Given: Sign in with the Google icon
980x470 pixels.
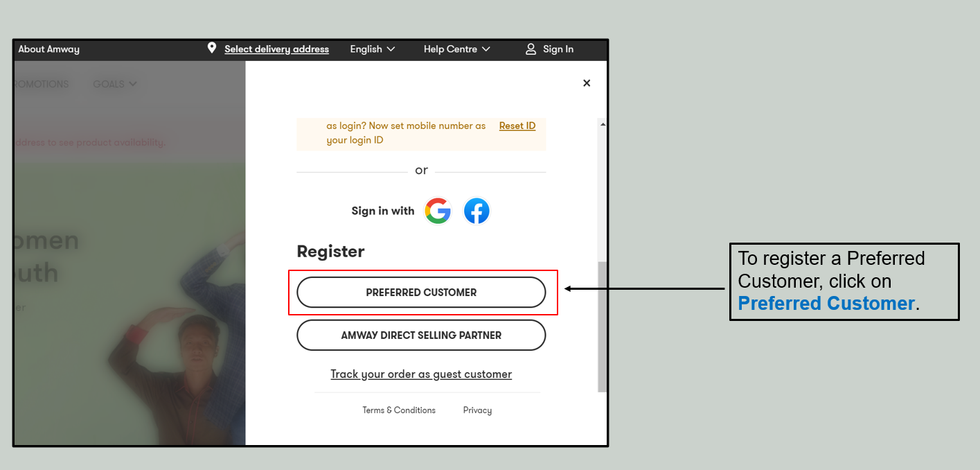Looking at the screenshot, I should point(438,211).
